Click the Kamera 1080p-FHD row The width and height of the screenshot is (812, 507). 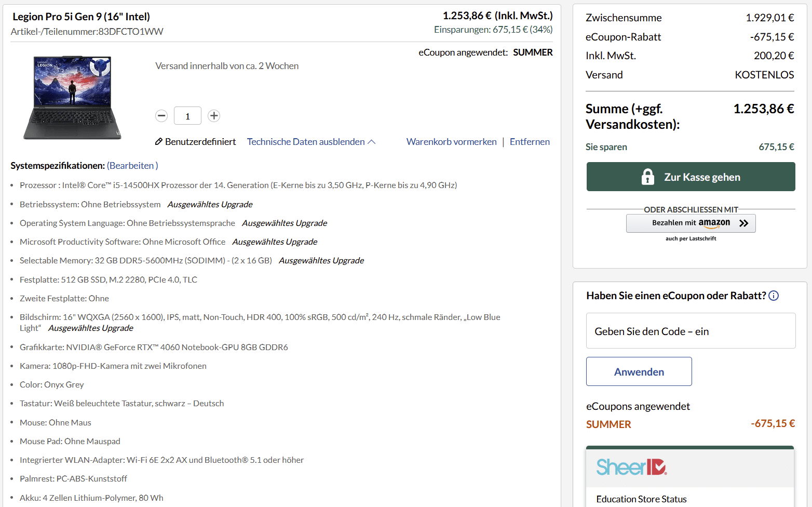(113, 366)
